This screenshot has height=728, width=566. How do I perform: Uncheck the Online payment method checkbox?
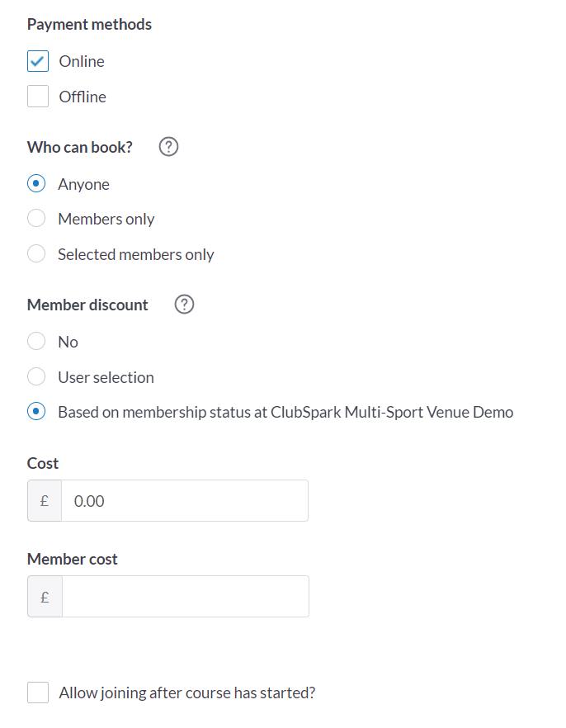tap(38, 61)
